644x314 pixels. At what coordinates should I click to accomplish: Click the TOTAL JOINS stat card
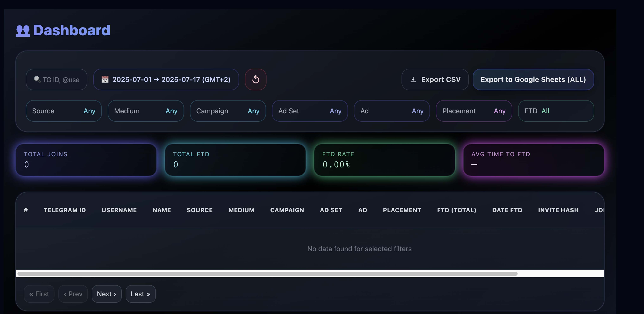point(86,160)
